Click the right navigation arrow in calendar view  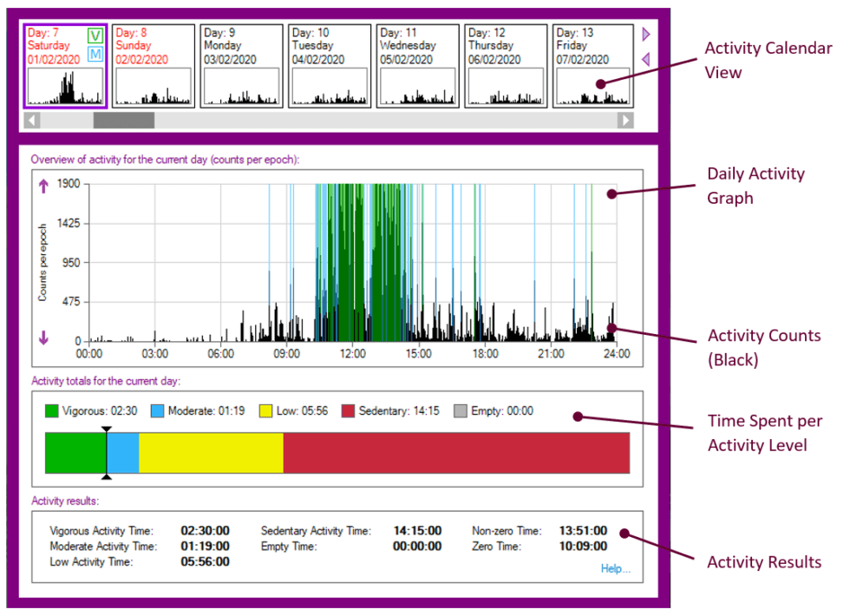tap(644, 34)
